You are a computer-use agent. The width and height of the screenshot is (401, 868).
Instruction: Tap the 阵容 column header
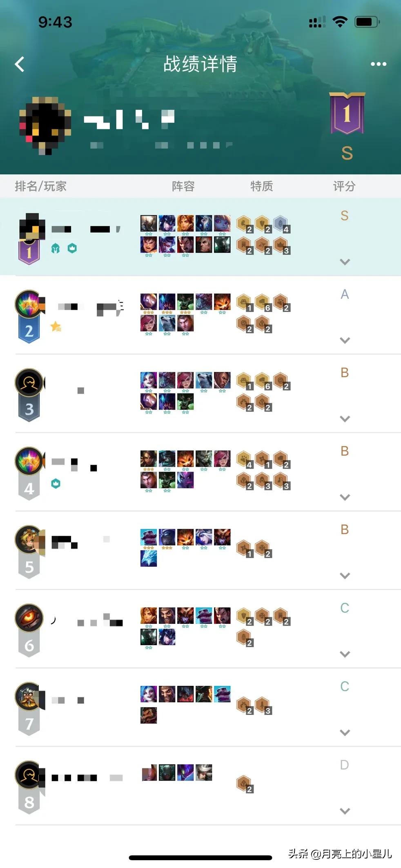click(183, 186)
